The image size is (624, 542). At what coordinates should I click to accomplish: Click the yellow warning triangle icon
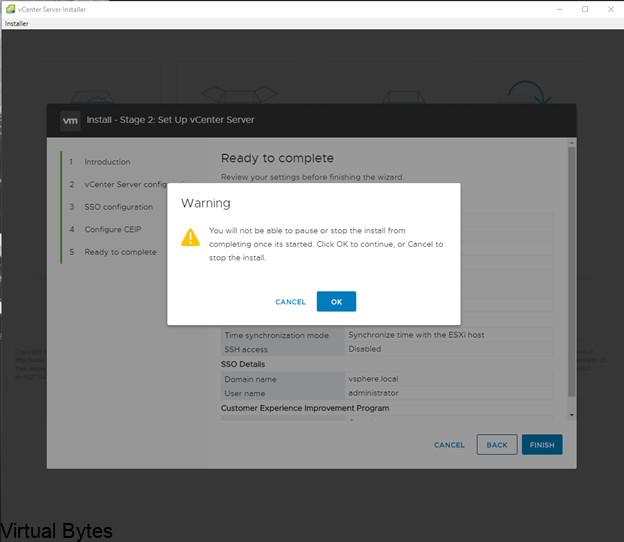click(190, 238)
